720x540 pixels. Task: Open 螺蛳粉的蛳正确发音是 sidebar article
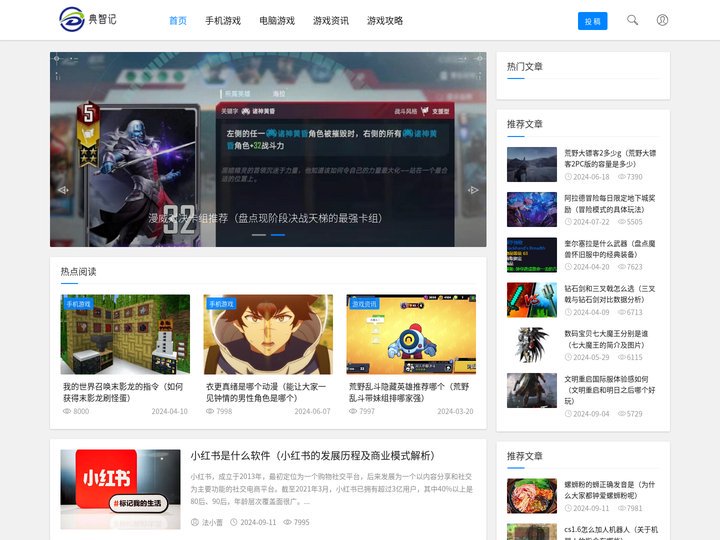(610, 490)
